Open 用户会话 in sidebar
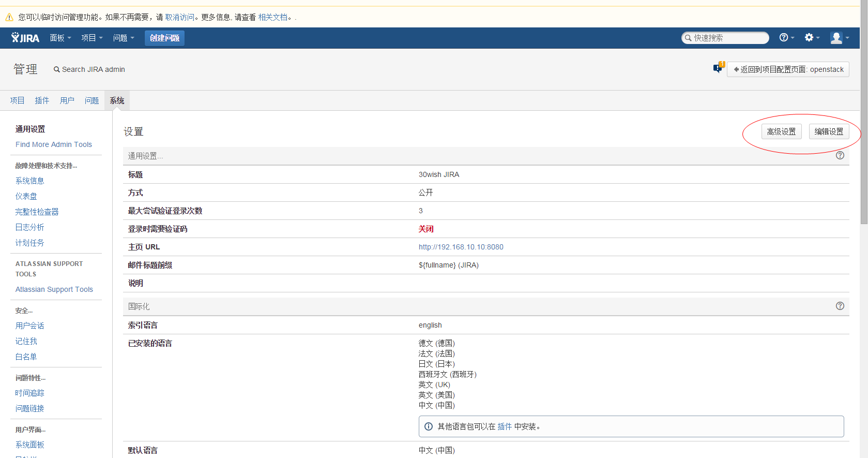This screenshot has width=868, height=458. pyautogui.click(x=30, y=326)
